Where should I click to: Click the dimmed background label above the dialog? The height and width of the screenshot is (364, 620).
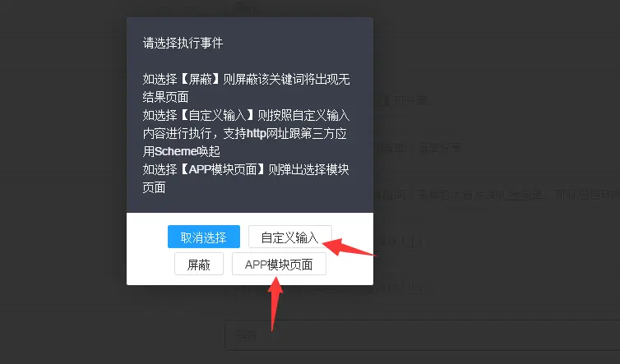pyautogui.click(x=243, y=8)
